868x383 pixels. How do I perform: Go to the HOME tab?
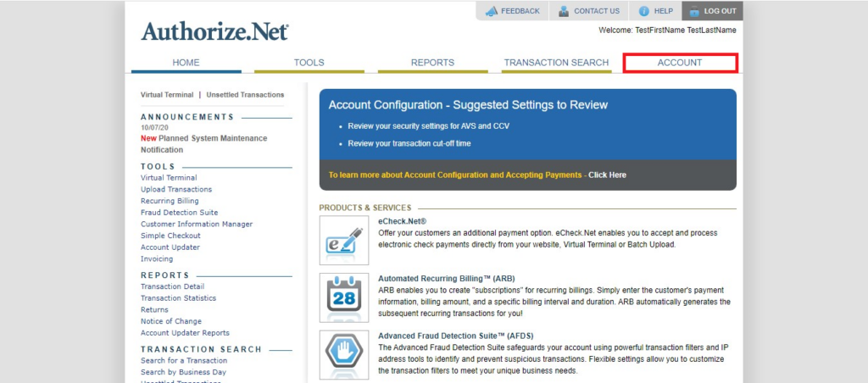click(186, 63)
